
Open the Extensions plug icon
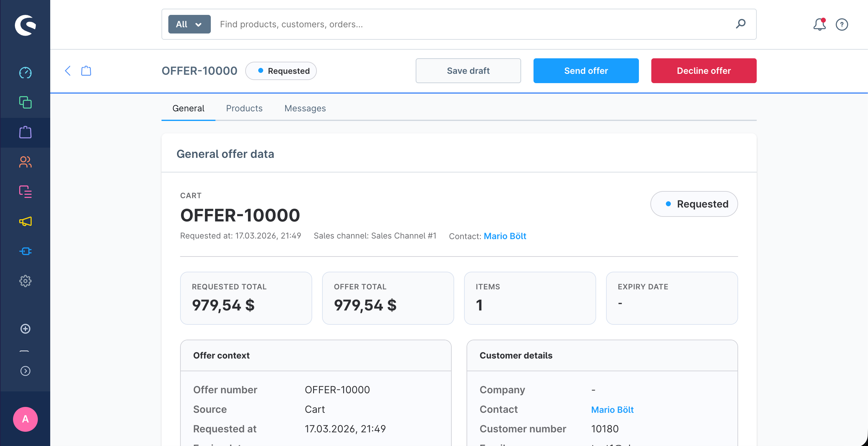pos(25,251)
